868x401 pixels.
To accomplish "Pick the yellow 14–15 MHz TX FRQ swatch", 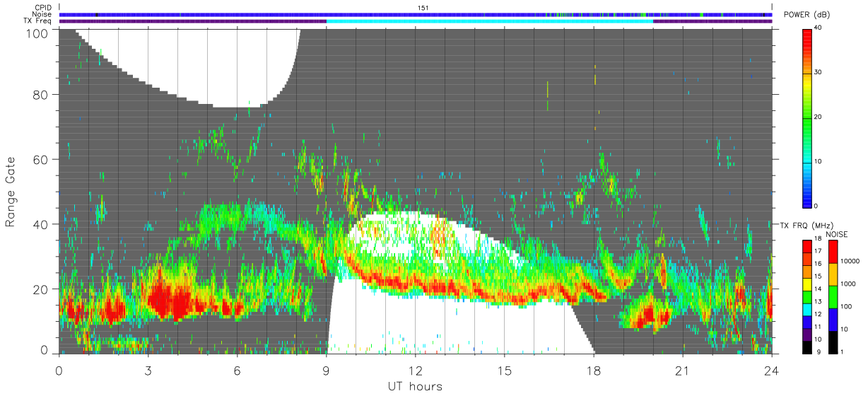I will pos(807,284).
